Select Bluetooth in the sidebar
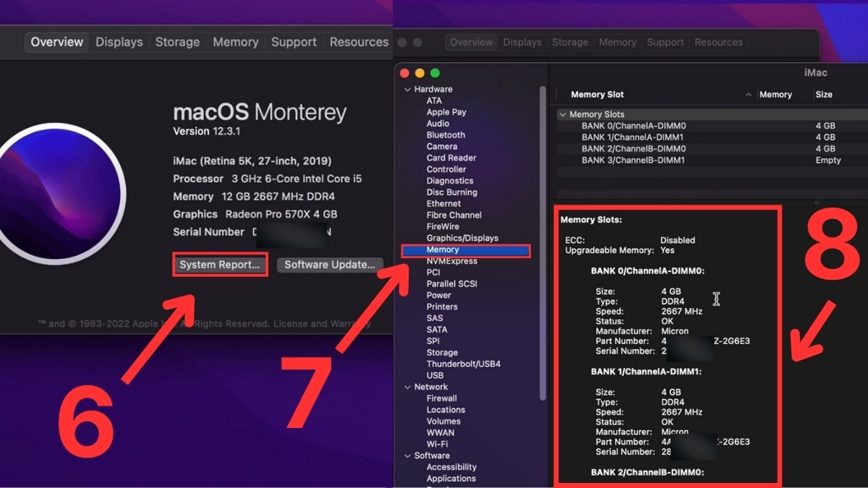This screenshot has height=488, width=868. pos(446,135)
